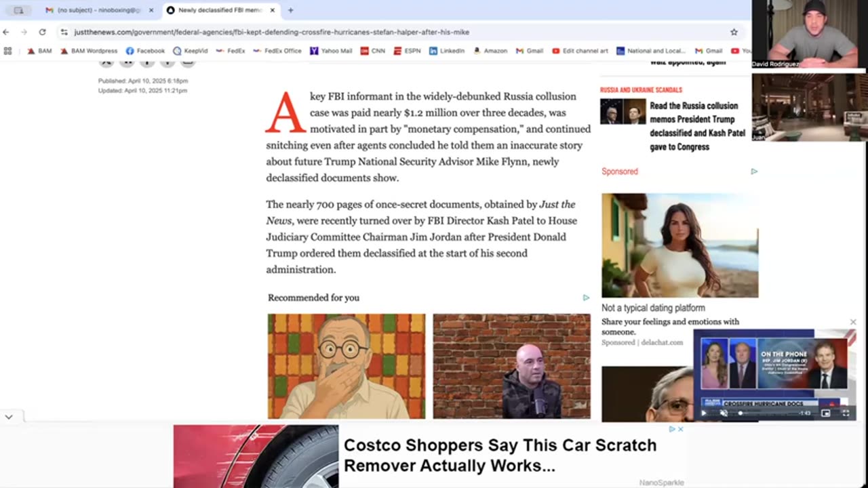The height and width of the screenshot is (488, 868).
Task: Bookmark this page with the star icon
Action: (x=734, y=32)
